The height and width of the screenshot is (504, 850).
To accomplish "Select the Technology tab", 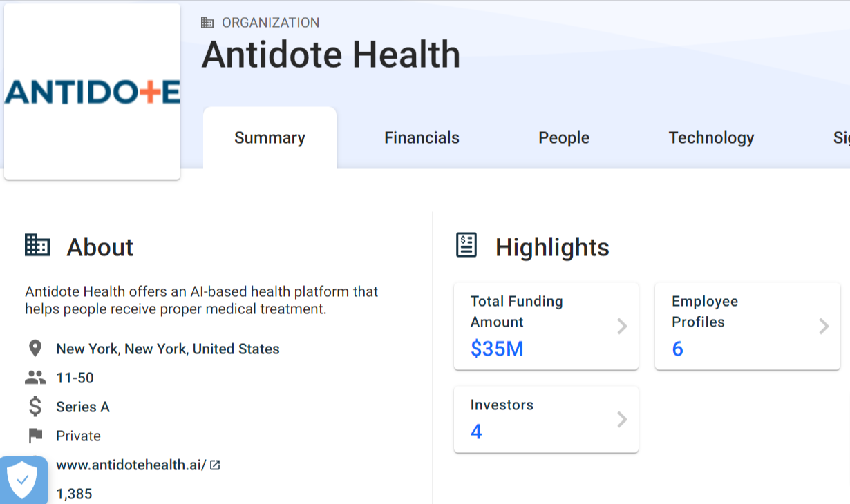I will point(711,137).
